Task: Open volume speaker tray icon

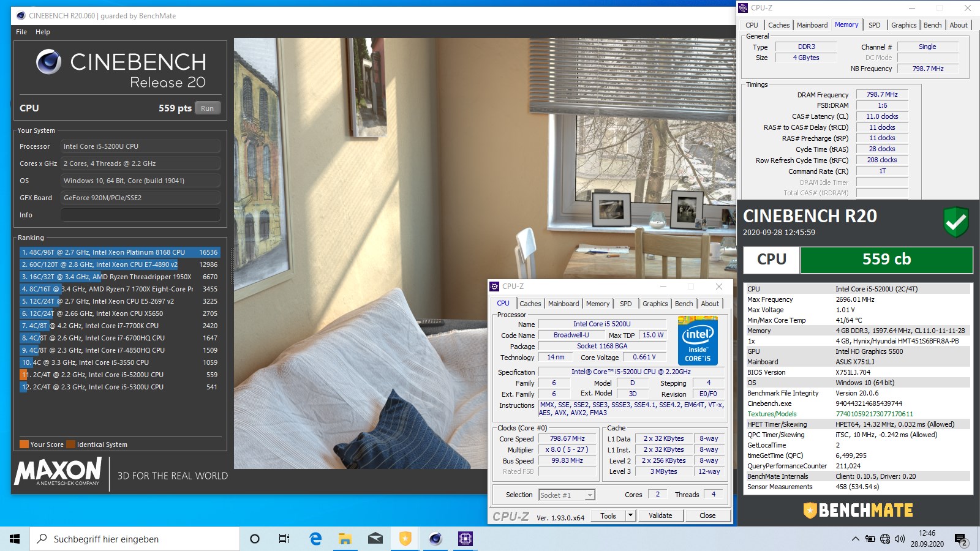Action: tap(900, 539)
